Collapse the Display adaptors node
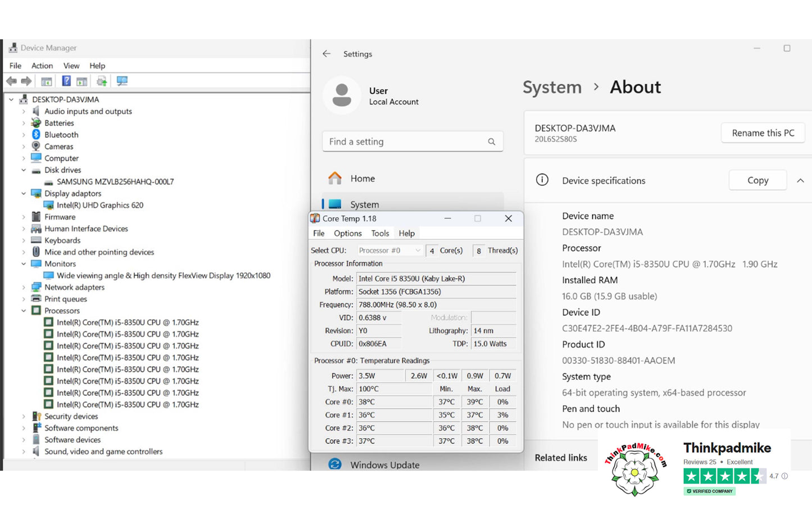 tap(24, 193)
